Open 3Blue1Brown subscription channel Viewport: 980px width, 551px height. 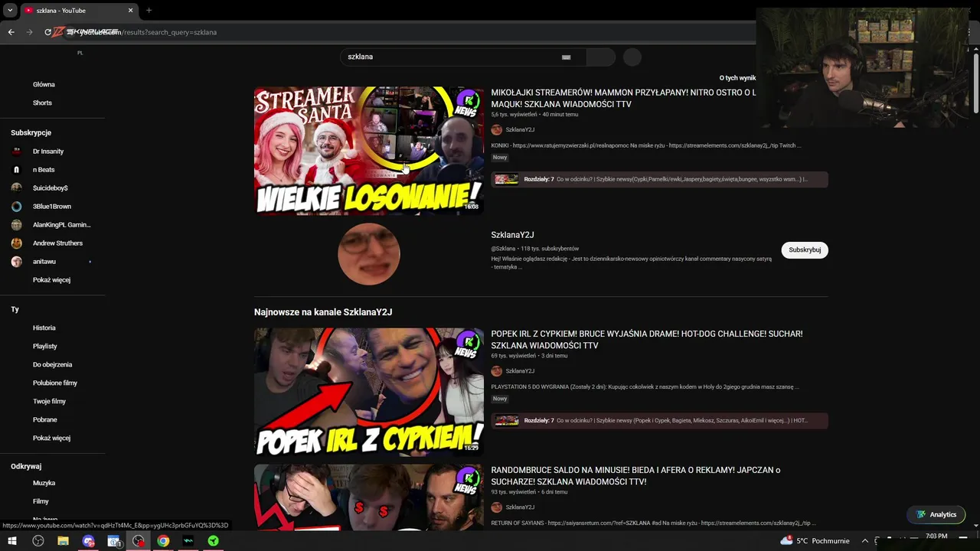pos(52,207)
